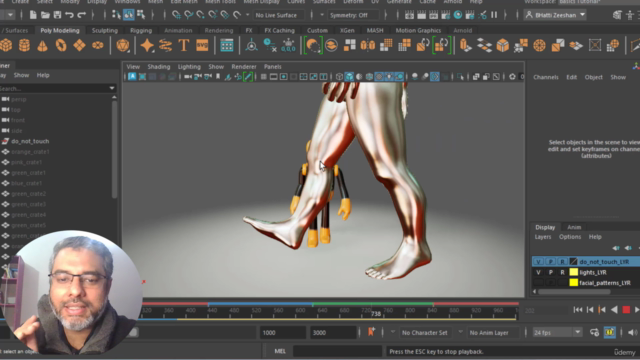This screenshot has width=640, height=360.
Task: Click the bevel cube shelf icon
Action: click(x=503, y=45)
